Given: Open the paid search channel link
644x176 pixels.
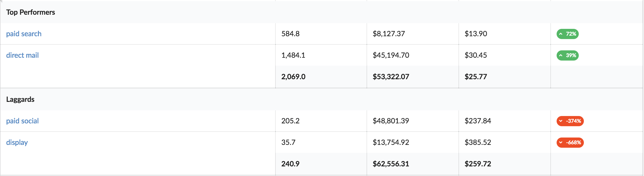Looking at the screenshot, I should (x=24, y=34).
